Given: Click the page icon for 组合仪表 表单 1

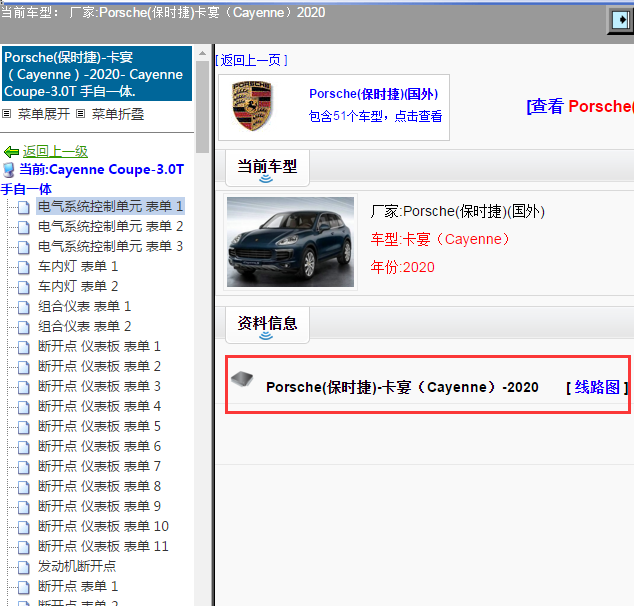Looking at the screenshot, I should (23, 307).
